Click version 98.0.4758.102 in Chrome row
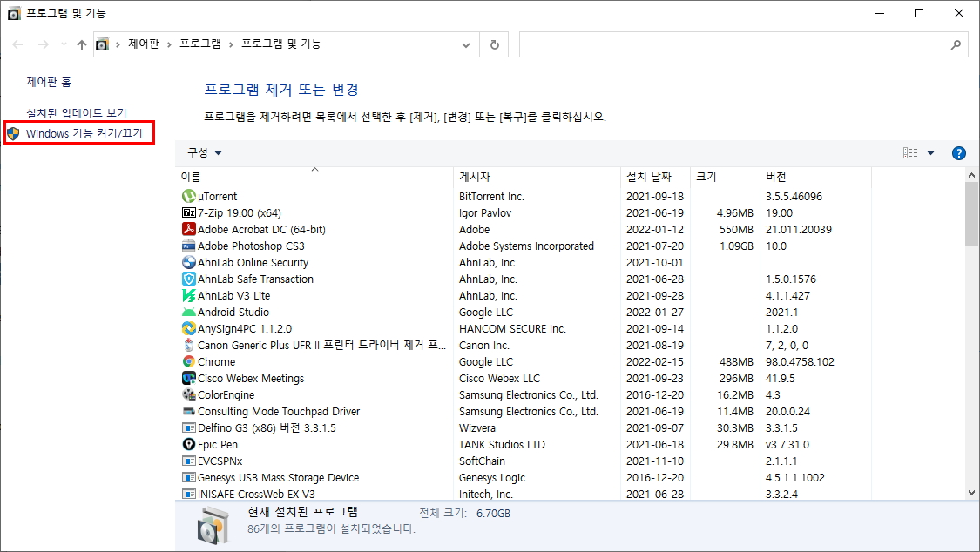Viewport: 980px width, 552px height. click(800, 361)
